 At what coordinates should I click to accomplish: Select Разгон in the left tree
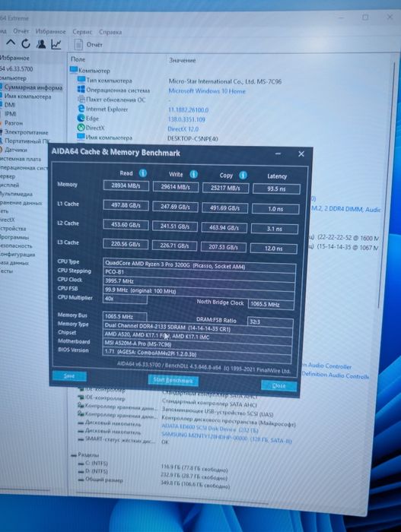(13, 123)
